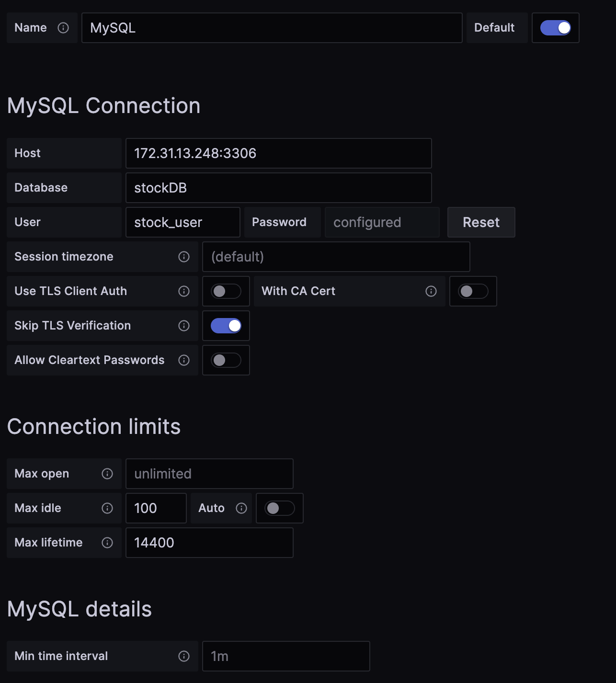Click Allow Cleartext Passwords info icon
This screenshot has height=683, width=616.
coord(184,360)
